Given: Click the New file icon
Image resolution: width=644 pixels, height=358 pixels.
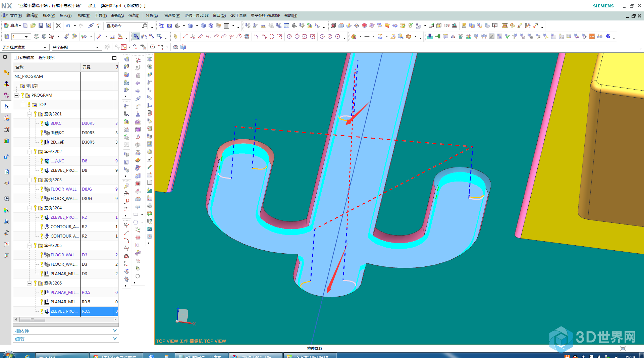Looking at the screenshot, I should 25,25.
